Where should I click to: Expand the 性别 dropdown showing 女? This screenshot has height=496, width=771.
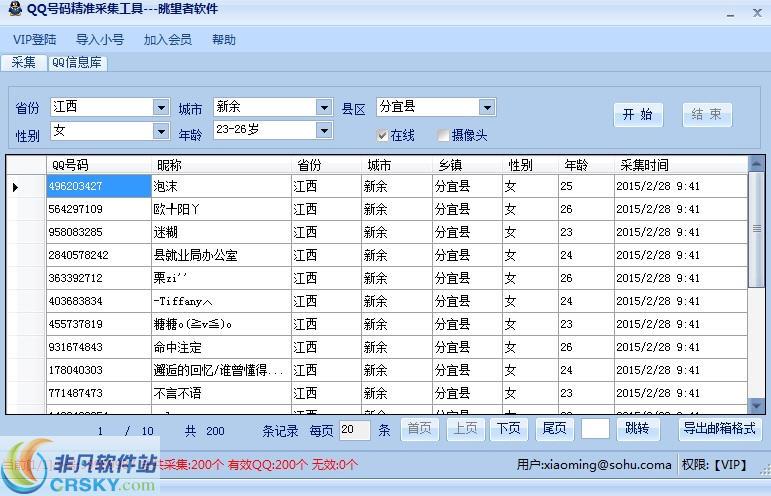coord(161,131)
